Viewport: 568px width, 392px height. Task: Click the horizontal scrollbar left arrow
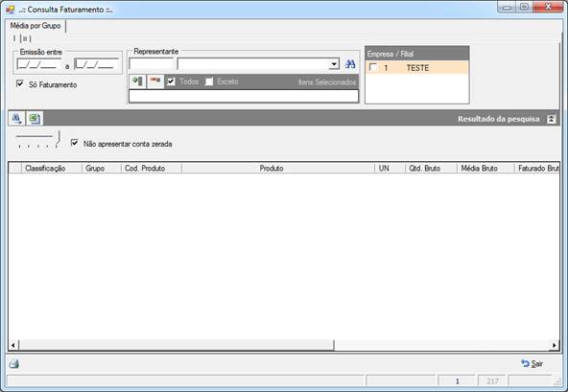(x=13, y=345)
